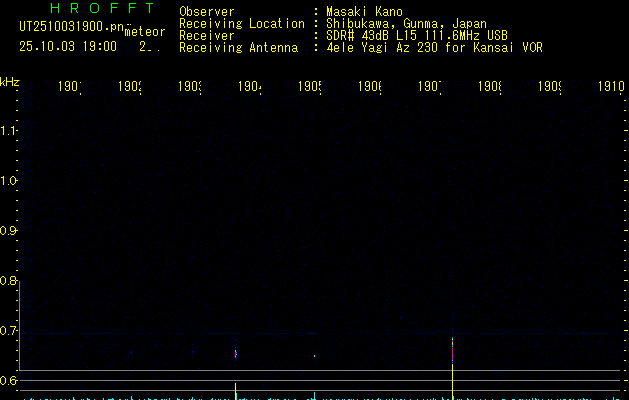The height and width of the screenshot is (400, 629).
Task: Click the 4ele Yagi antenna description
Action: [x=434, y=47]
